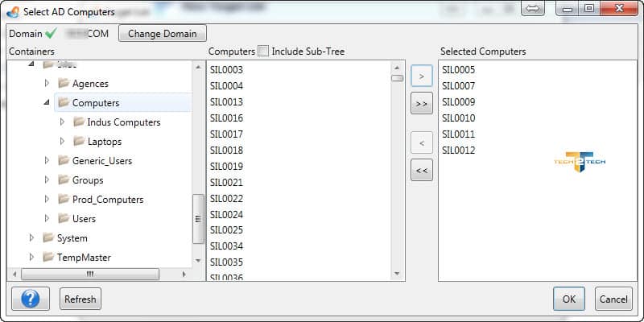Click the Laptops folder icon

tap(79, 142)
